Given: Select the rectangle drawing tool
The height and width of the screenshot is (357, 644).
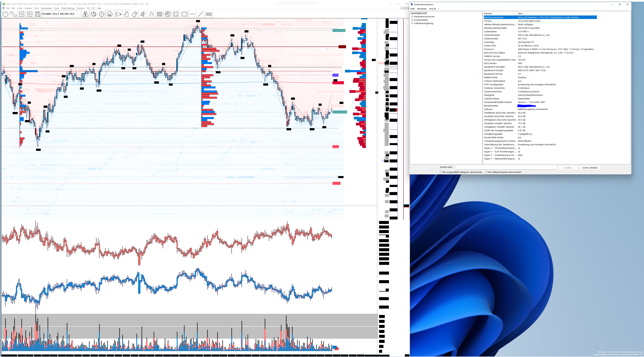Looking at the screenshot, I should pyautogui.click(x=184, y=14).
